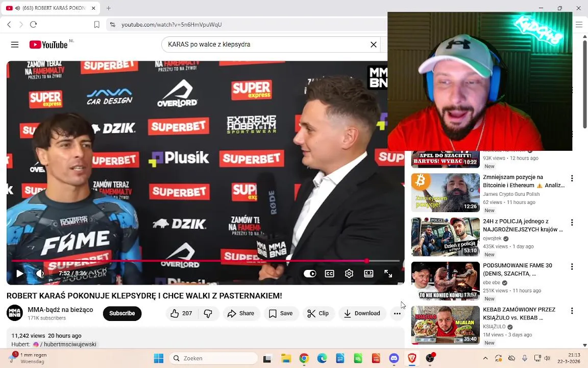This screenshot has width=588, height=368.
Task: Click the Zoeken taskbar search box
Action: click(213, 358)
